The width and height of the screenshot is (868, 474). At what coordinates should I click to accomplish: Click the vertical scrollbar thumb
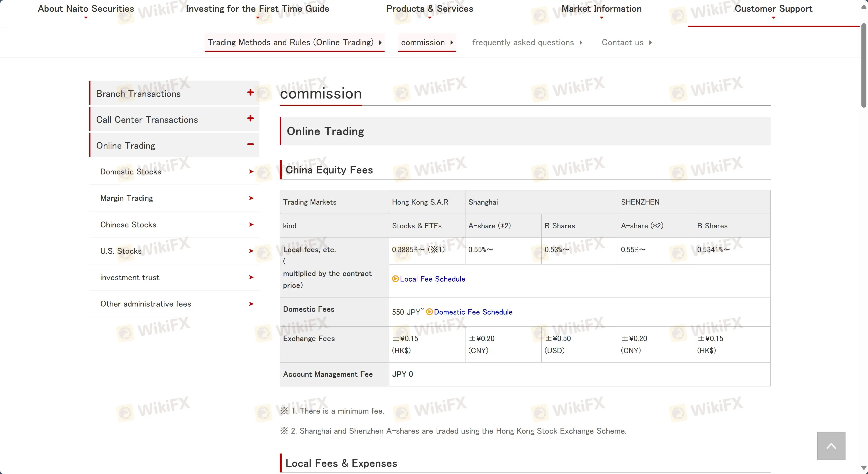coord(864,66)
